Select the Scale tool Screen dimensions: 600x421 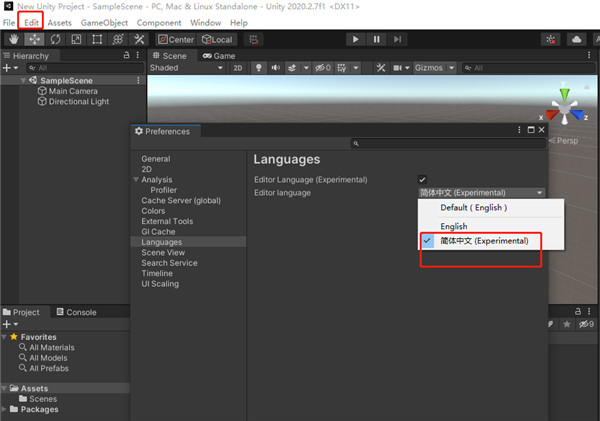76,39
